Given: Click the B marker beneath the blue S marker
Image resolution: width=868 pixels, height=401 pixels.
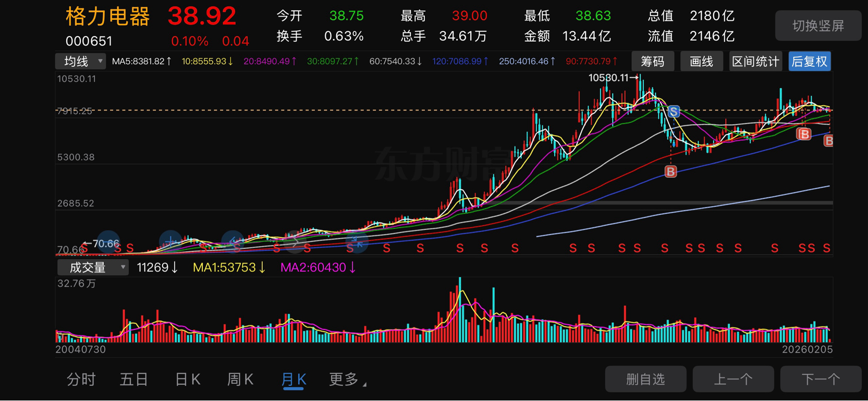Looking at the screenshot, I should coord(670,172).
